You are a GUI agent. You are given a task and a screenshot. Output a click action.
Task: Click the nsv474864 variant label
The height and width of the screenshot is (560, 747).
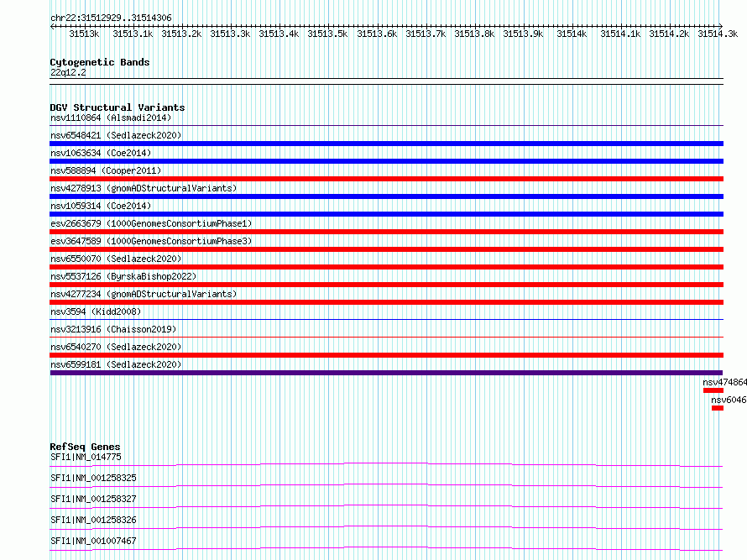(x=724, y=382)
